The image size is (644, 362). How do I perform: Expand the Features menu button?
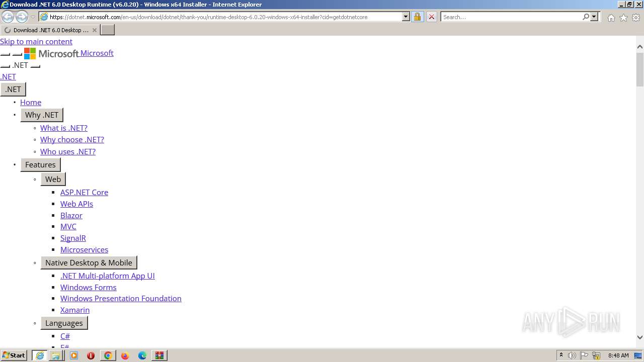coord(40,165)
